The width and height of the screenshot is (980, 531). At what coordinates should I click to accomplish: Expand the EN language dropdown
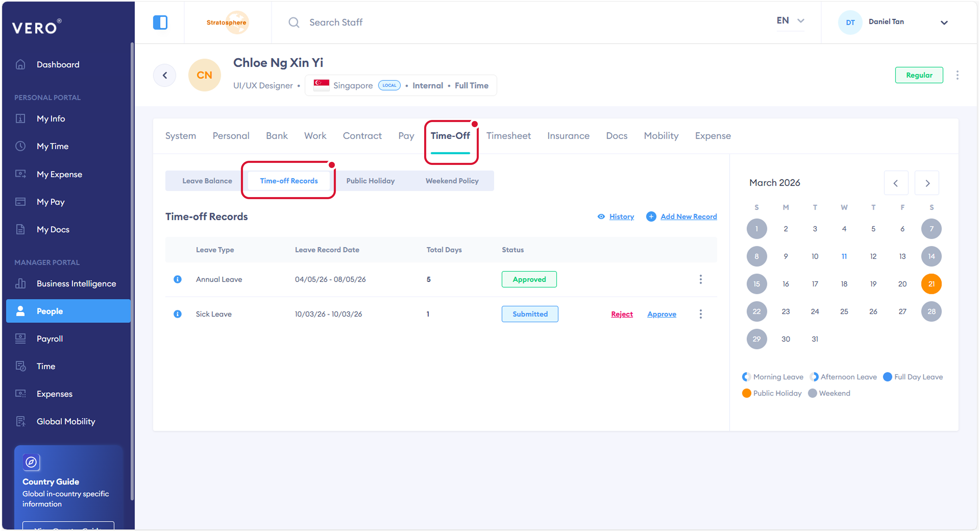(x=790, y=21)
